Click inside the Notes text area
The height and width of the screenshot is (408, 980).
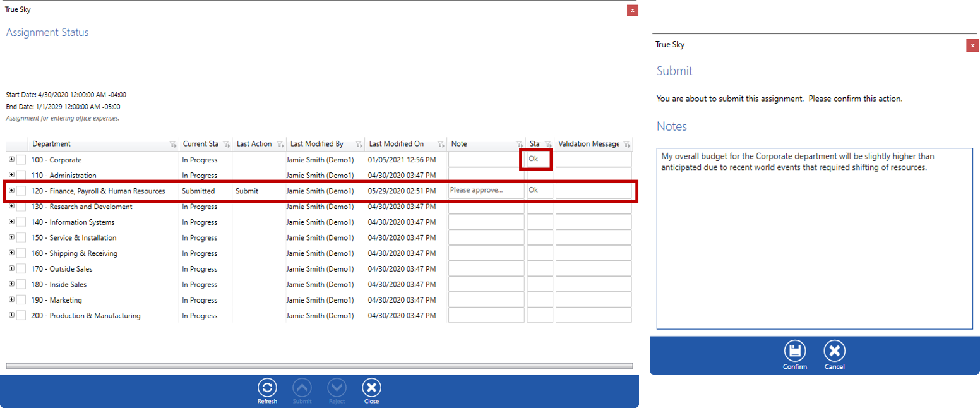pos(815,240)
